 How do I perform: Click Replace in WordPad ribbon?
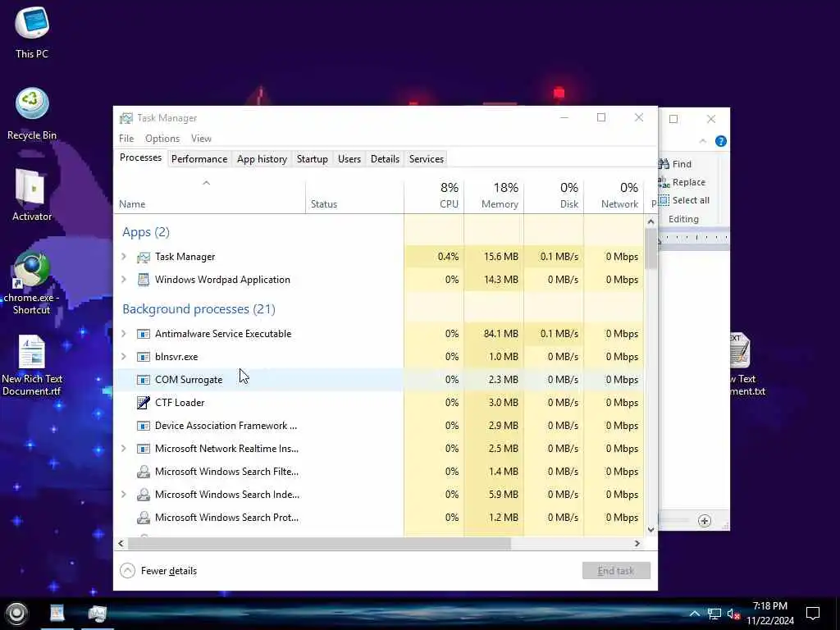point(682,182)
